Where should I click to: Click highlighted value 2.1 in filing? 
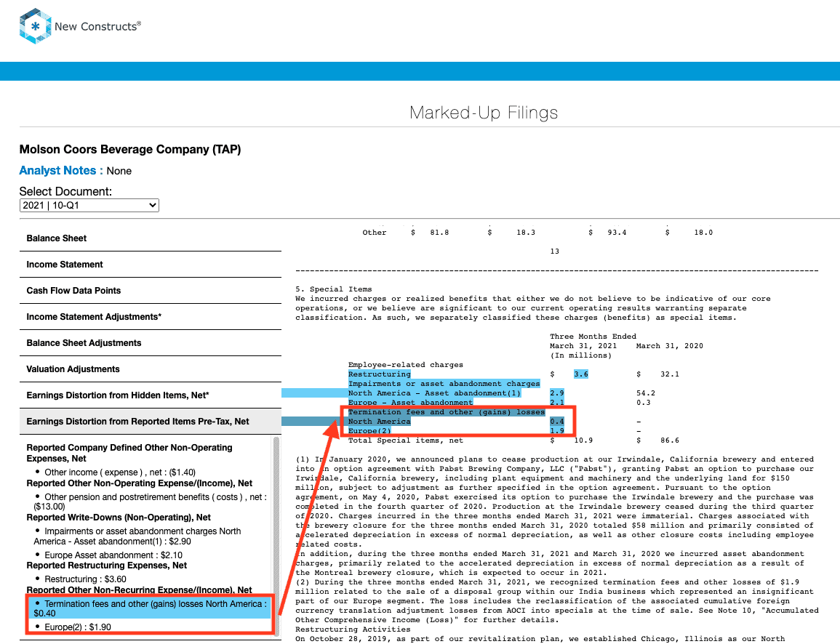point(556,403)
